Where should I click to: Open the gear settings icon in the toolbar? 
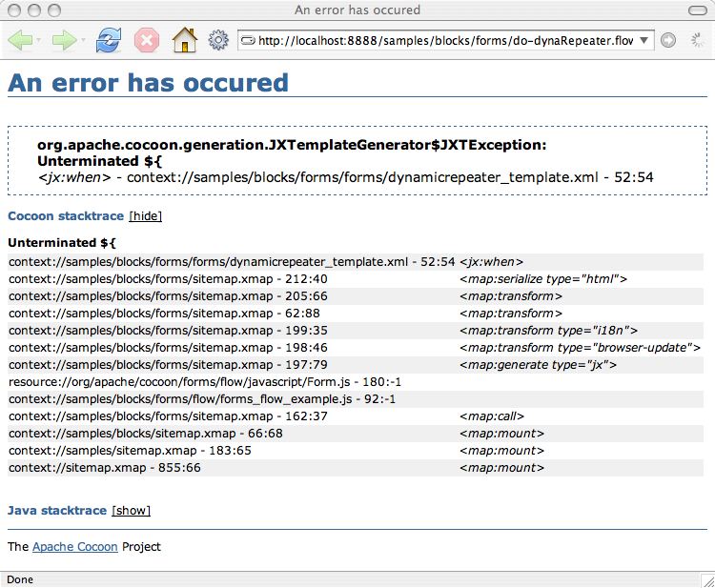tap(218, 40)
